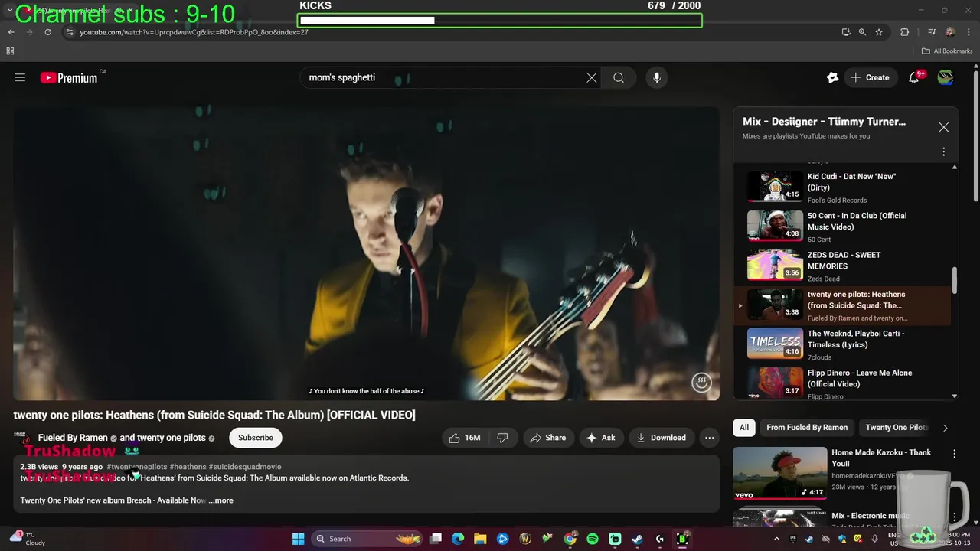Open Microsoft Edge from taskbar

458,539
